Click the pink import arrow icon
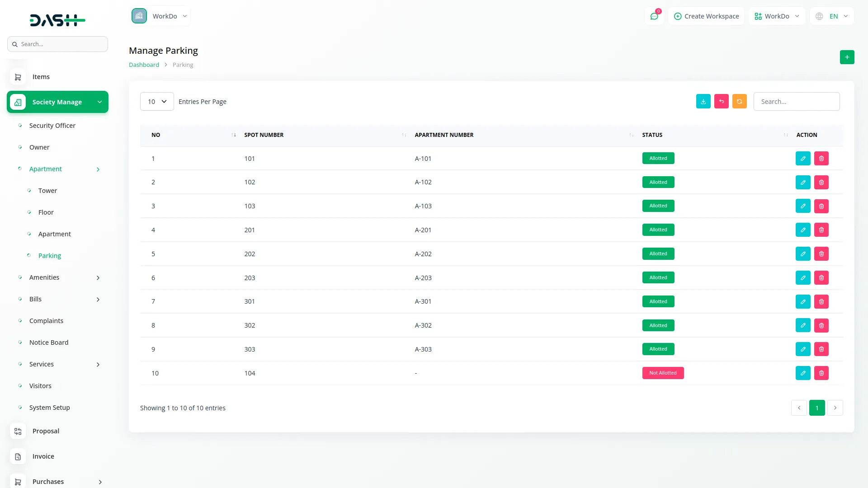The width and height of the screenshot is (868, 488). [x=721, y=102]
